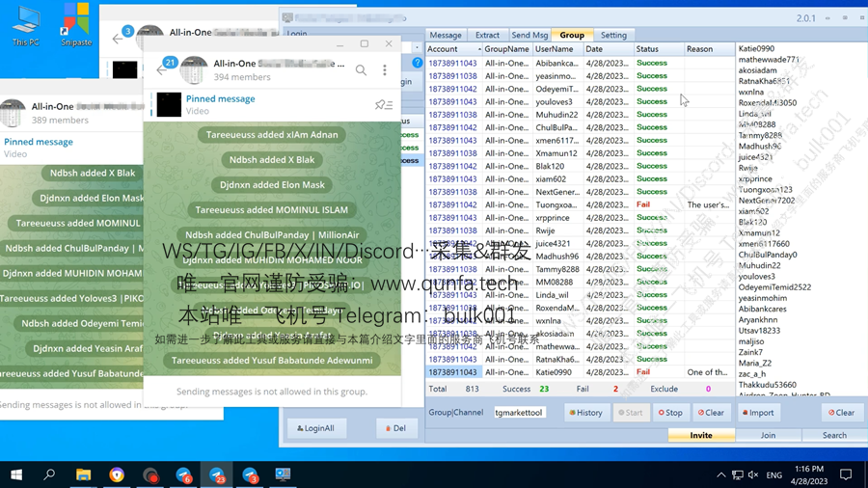868x488 pixels.
Task: Select Katie0990 in right user list
Action: (756, 48)
